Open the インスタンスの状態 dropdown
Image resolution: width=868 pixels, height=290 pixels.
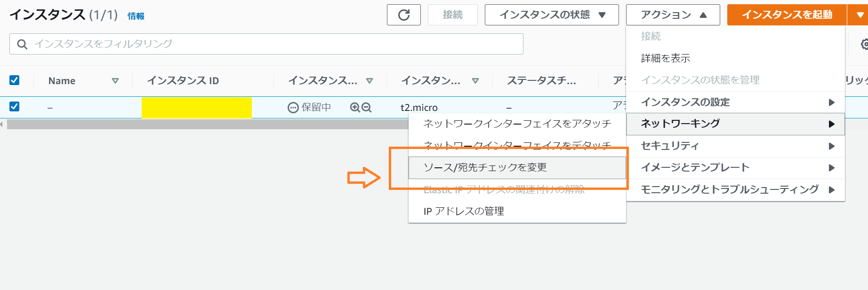coord(552,15)
